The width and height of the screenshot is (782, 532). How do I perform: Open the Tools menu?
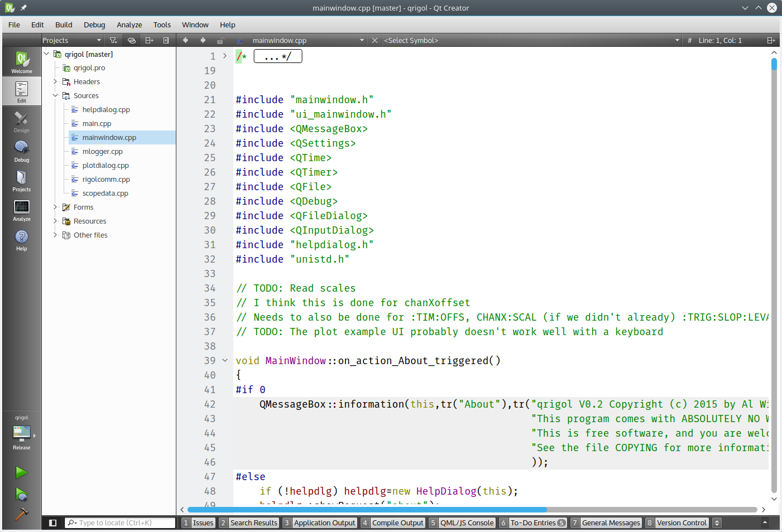coord(162,25)
